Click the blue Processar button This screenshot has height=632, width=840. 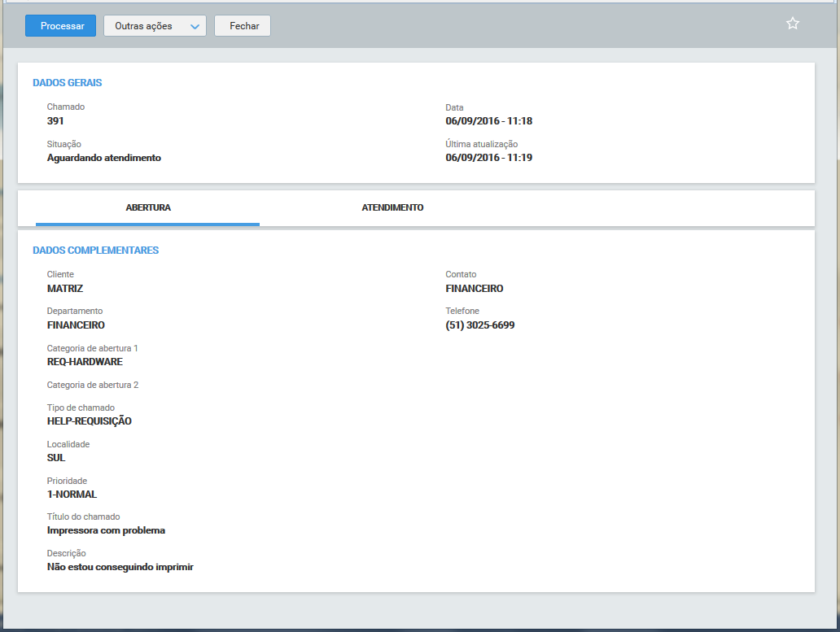point(60,26)
